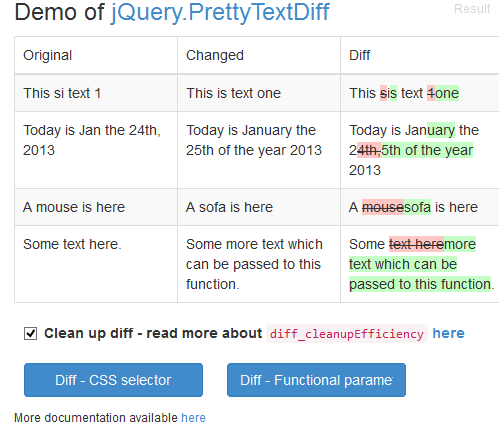Screen dimensions: 499x428
Task: Click the green 'sofa' inserted text highlight
Action: point(417,207)
